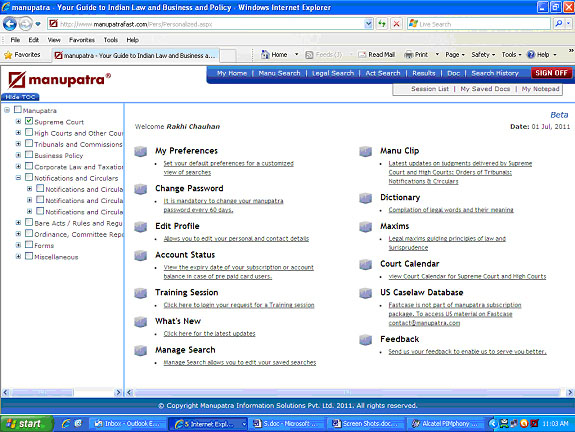
Task: Click the Manu Clip cube icon
Action: tap(366, 151)
